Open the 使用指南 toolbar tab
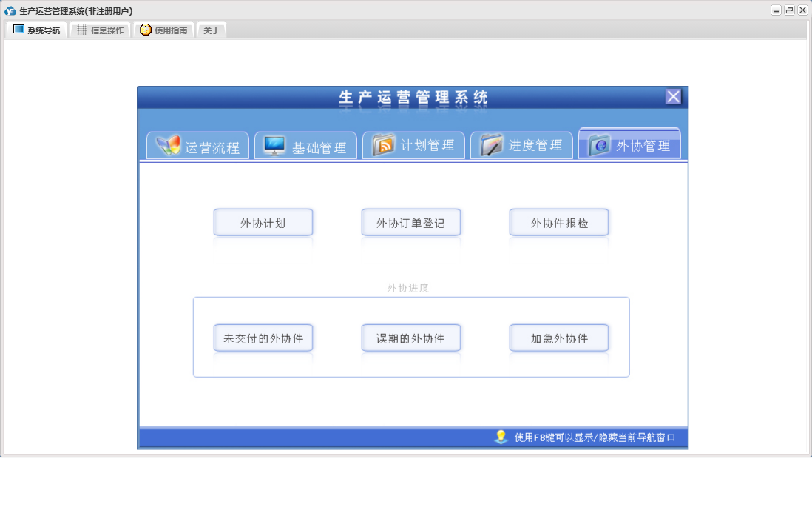This screenshot has width=812, height=530. [x=163, y=30]
